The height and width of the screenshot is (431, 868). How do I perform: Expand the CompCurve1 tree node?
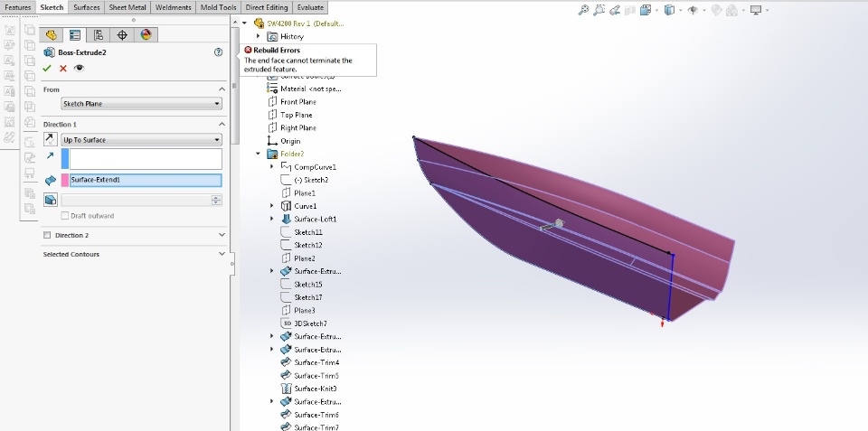point(272,166)
